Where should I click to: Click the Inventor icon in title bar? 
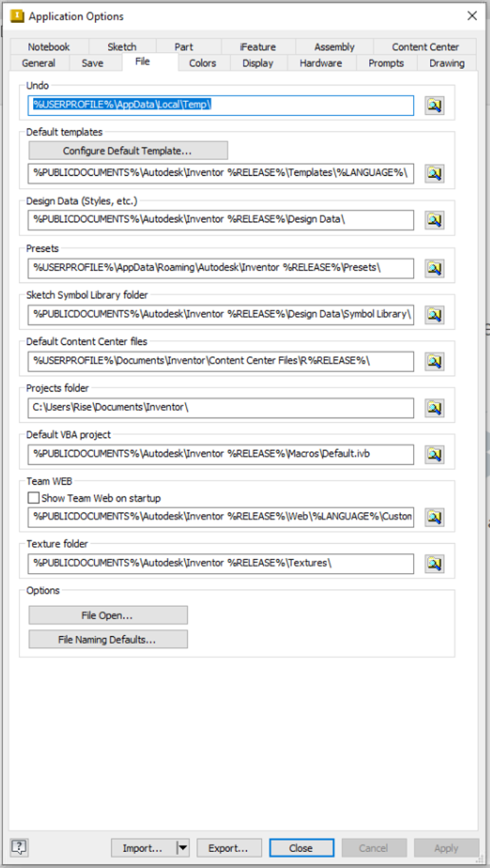pos(18,16)
